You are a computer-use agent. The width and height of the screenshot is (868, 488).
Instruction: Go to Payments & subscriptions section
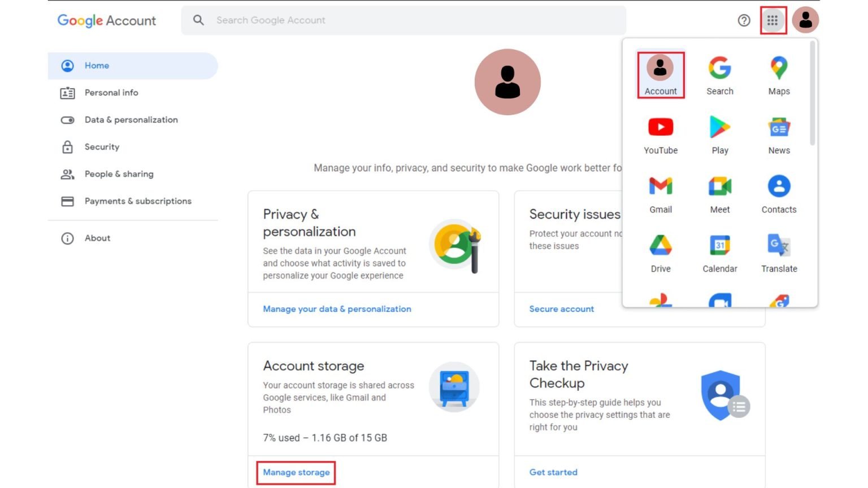138,201
